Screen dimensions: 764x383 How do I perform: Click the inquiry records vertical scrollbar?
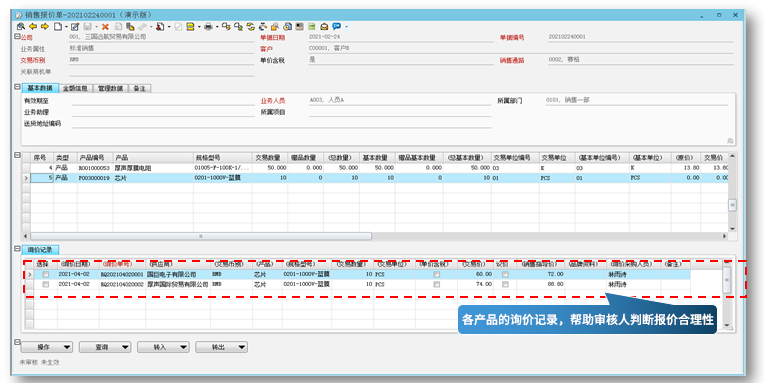click(726, 280)
